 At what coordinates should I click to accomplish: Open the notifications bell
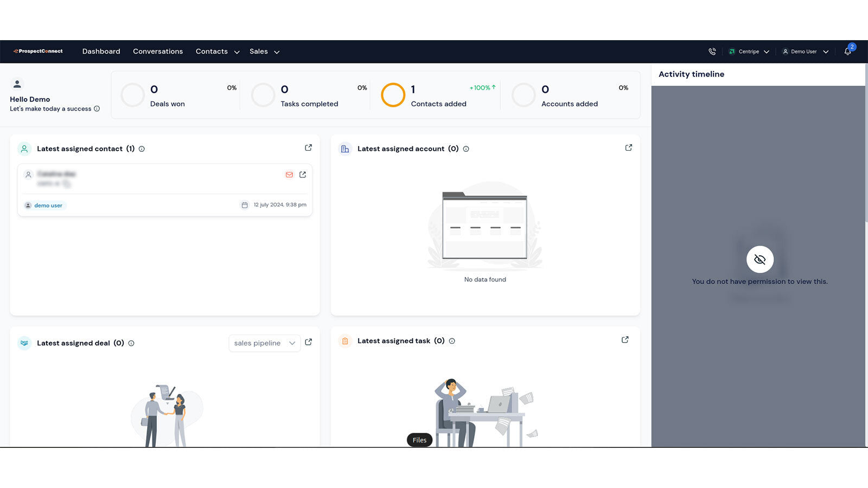tap(848, 52)
